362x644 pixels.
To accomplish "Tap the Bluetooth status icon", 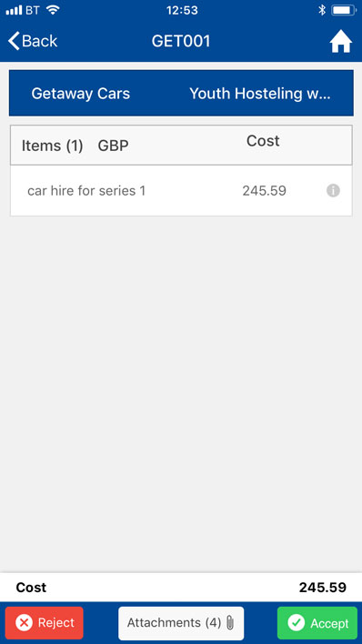I will point(322,10).
